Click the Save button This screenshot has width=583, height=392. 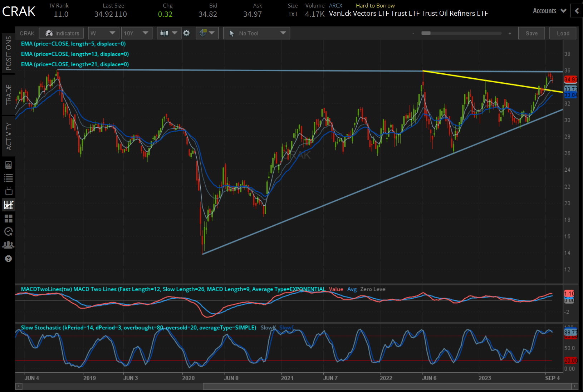(531, 33)
